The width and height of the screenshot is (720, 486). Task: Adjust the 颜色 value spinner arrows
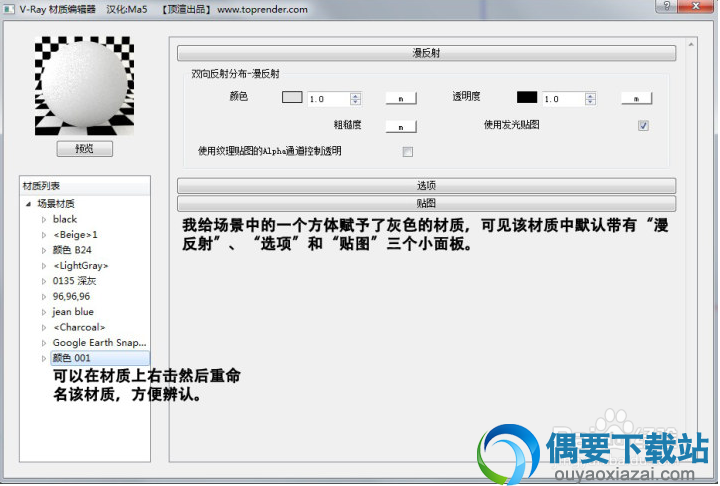coord(355,99)
